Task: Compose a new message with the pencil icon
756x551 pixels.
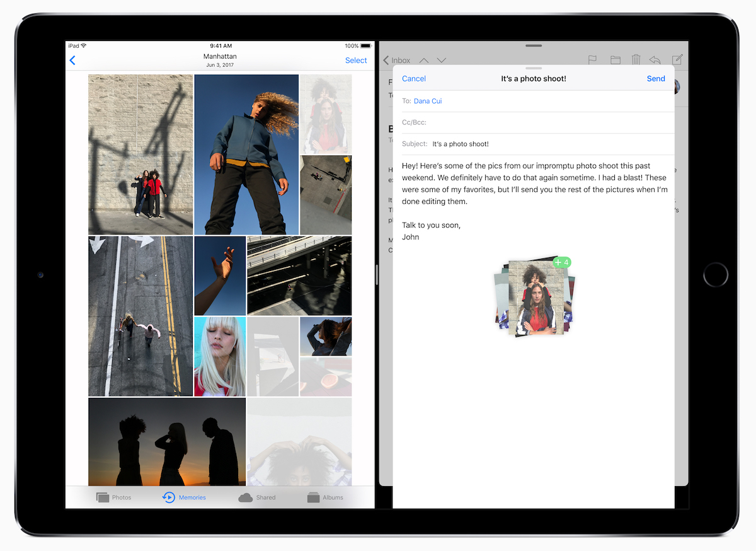Action: coord(677,59)
